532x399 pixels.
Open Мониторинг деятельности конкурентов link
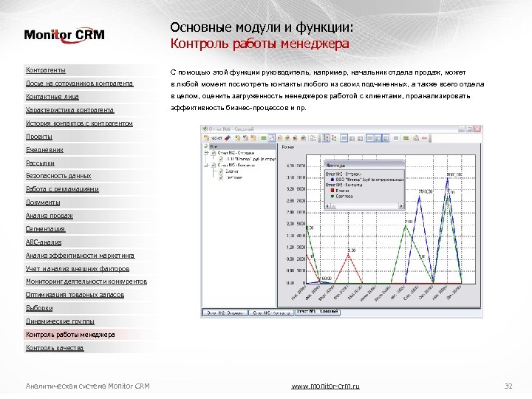point(86,282)
